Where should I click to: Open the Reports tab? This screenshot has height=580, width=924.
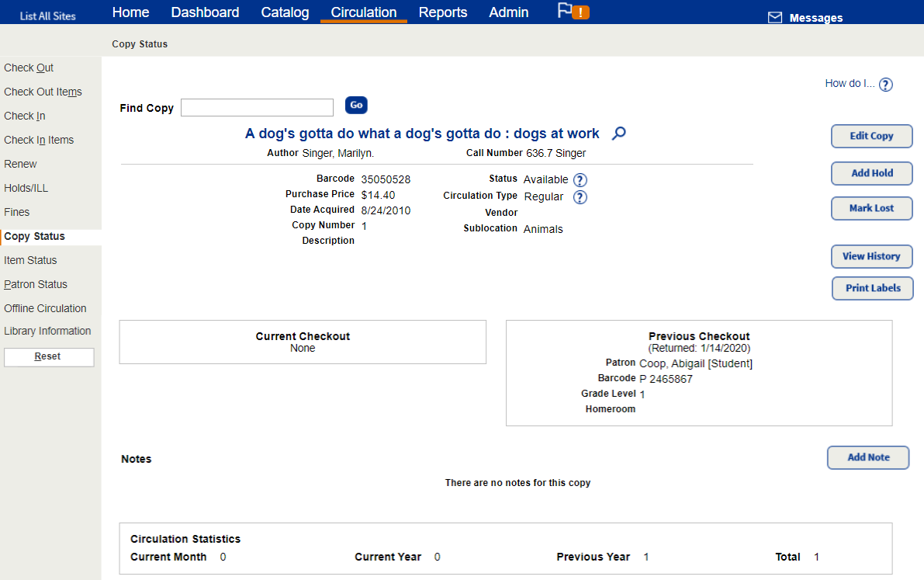point(443,12)
